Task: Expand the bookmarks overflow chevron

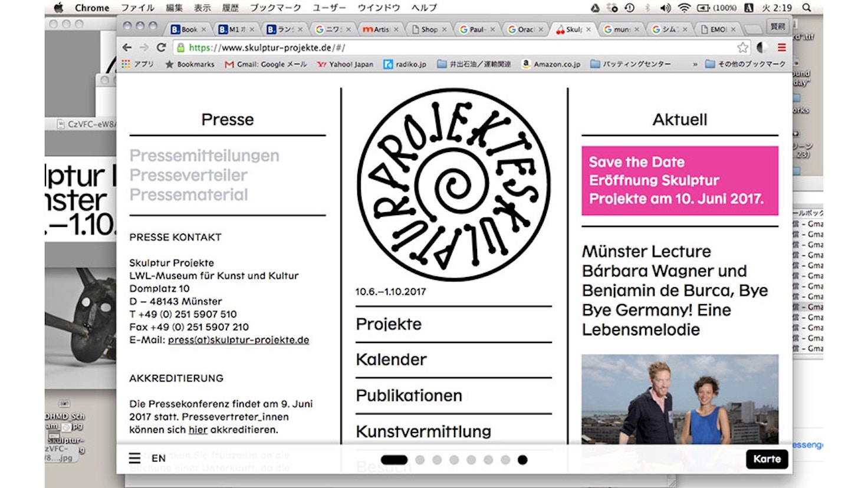Action: [695, 64]
